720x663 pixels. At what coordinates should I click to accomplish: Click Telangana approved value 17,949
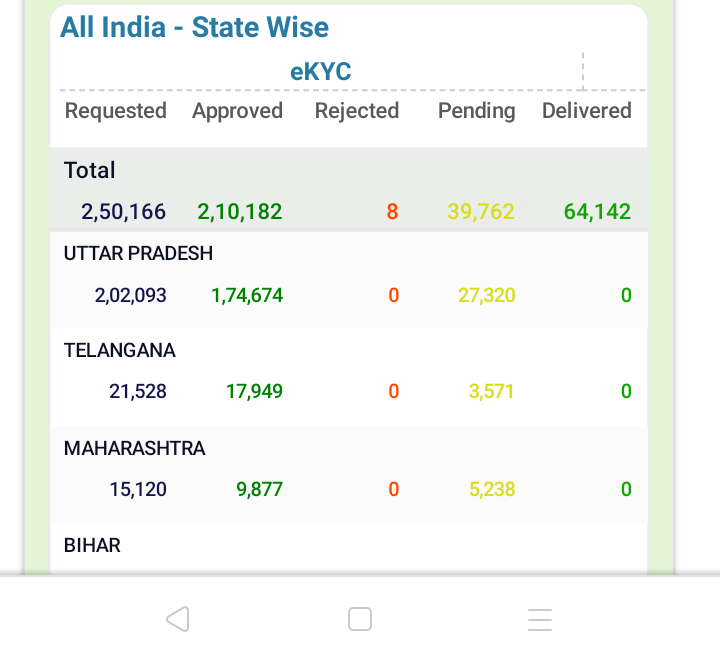pyautogui.click(x=254, y=392)
